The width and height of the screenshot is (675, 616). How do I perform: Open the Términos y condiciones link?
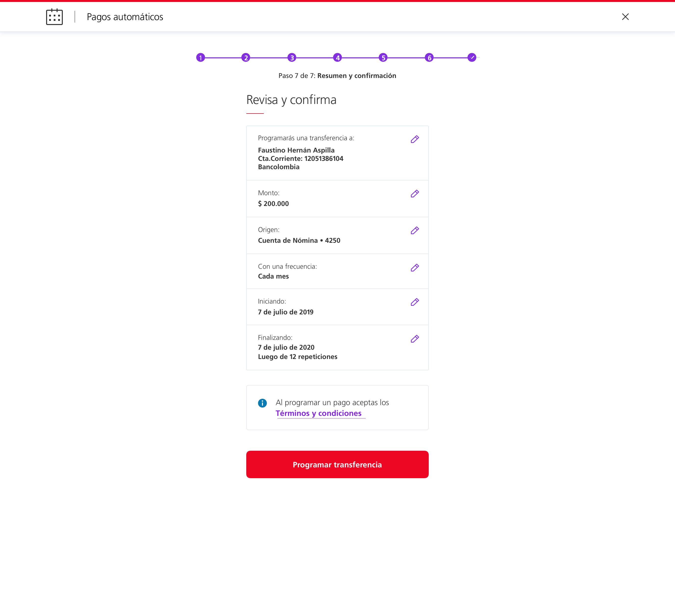point(318,413)
